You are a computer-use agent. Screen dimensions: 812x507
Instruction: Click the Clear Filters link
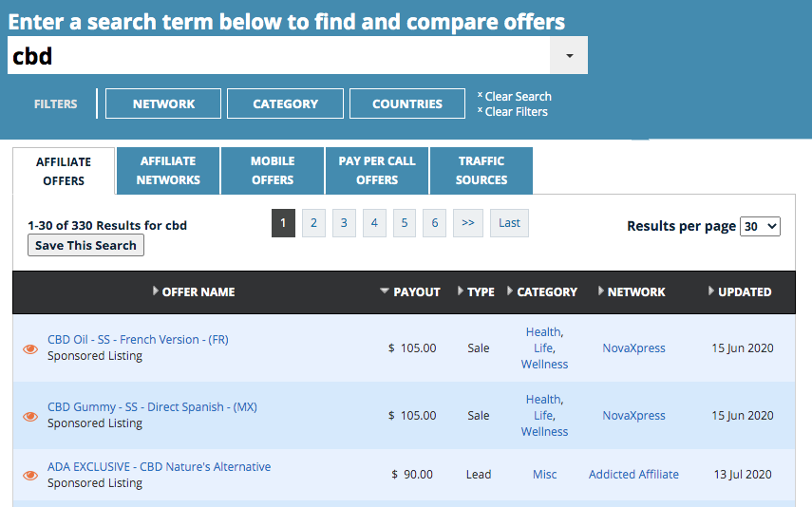click(x=516, y=112)
